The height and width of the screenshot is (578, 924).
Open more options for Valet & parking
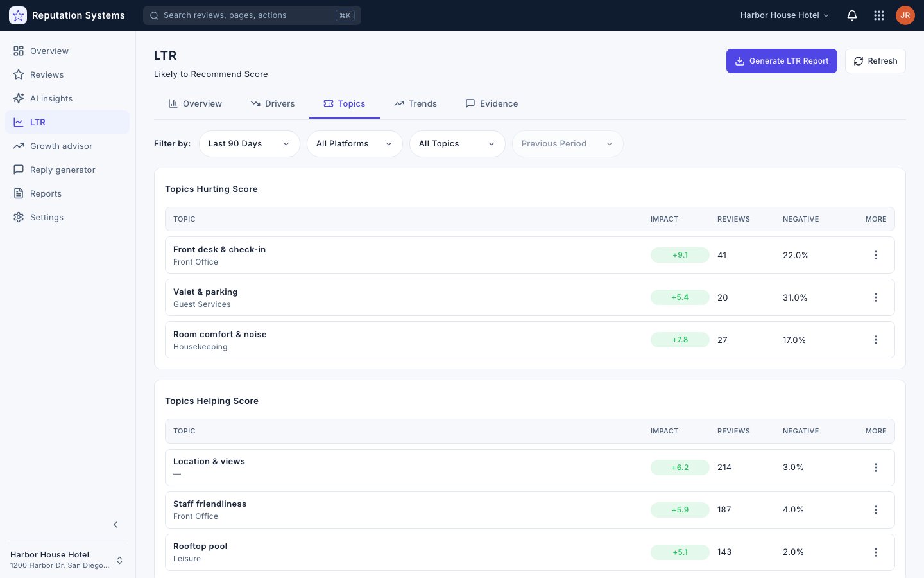click(x=876, y=297)
